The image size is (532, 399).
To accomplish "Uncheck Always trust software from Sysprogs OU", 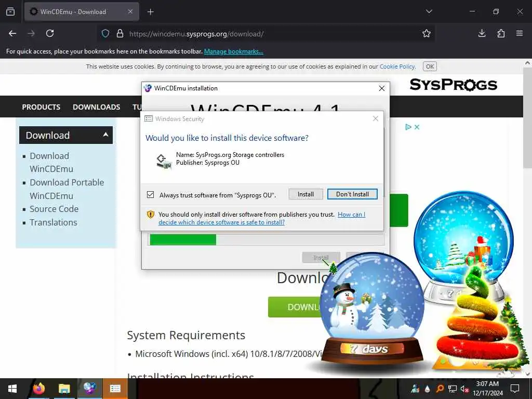I will click(150, 195).
